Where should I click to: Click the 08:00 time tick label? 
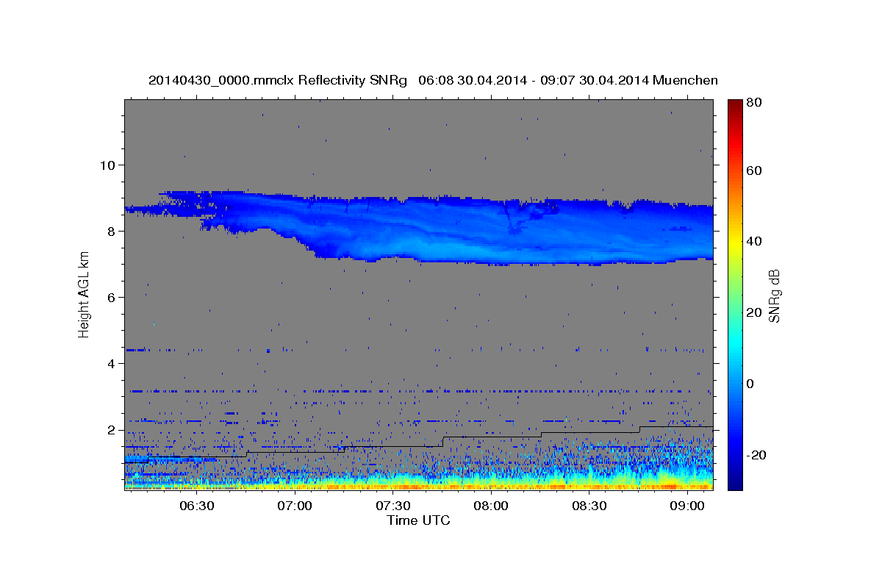(491, 506)
